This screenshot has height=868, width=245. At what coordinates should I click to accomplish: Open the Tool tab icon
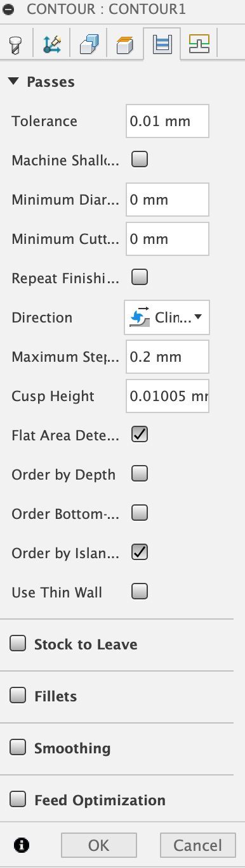pos(15,44)
